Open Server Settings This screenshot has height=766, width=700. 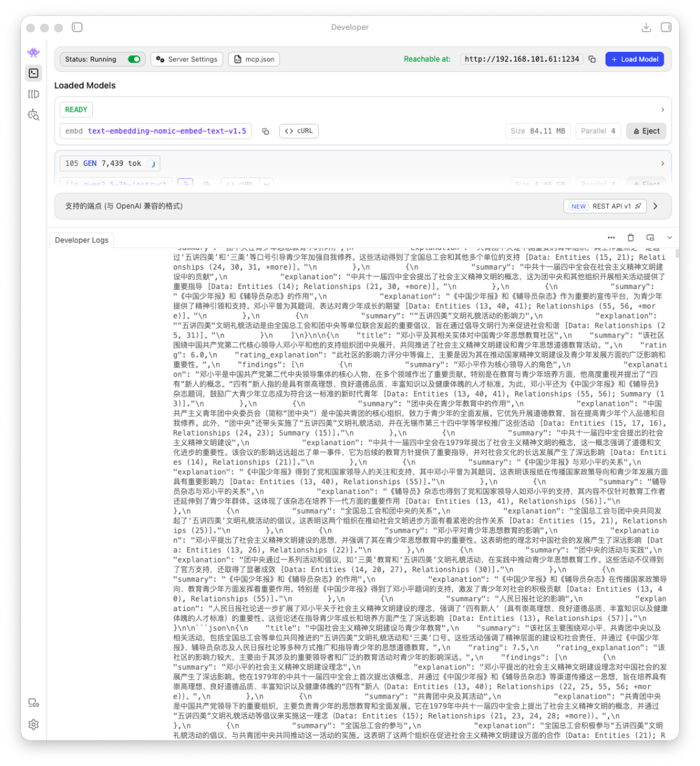(x=187, y=59)
